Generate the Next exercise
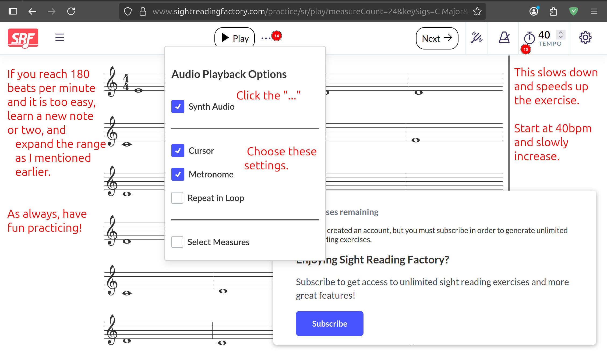This screenshot has height=364, width=607. click(x=437, y=38)
